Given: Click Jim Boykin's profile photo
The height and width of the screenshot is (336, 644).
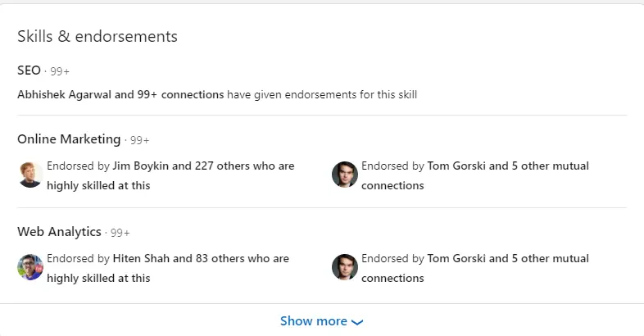Looking at the screenshot, I should (x=30, y=175).
